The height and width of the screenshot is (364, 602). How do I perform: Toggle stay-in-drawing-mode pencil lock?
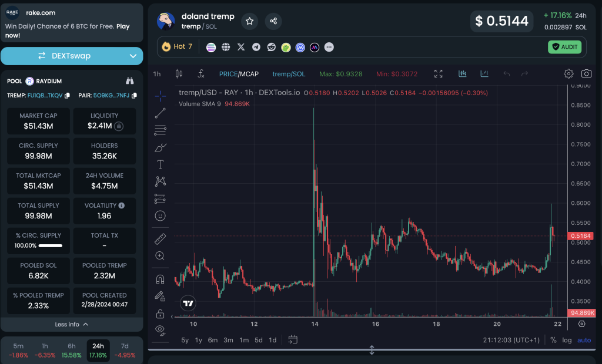pyautogui.click(x=160, y=296)
